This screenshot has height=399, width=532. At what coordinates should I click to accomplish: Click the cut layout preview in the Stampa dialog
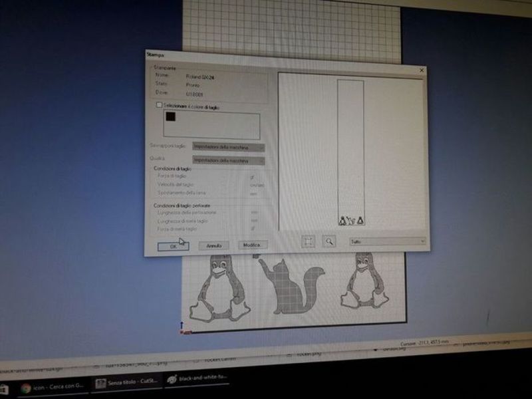351,152
